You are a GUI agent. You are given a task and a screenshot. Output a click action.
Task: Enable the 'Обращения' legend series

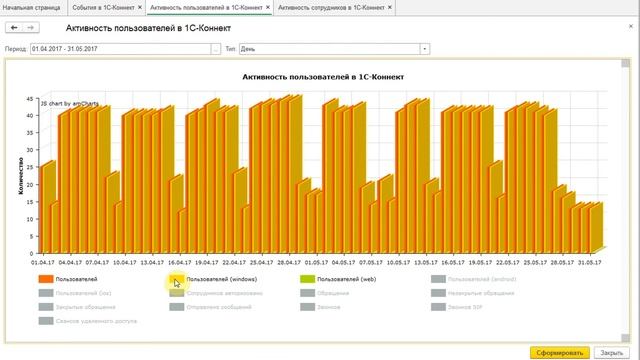(324, 293)
